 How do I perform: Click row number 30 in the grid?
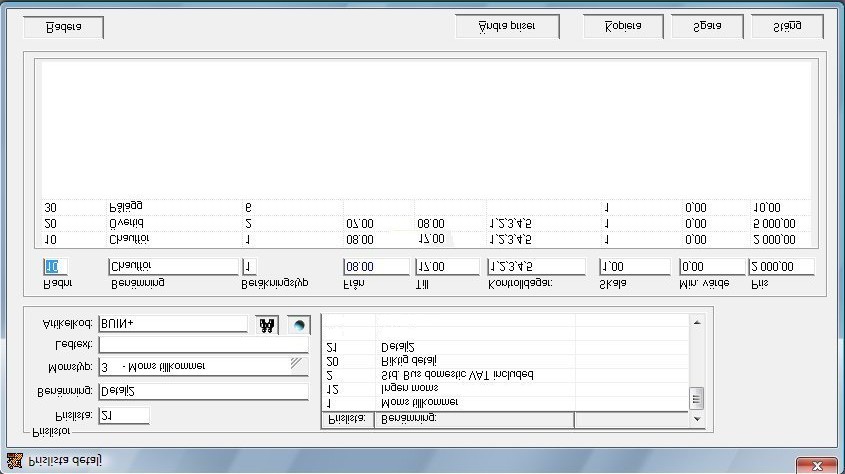50,207
